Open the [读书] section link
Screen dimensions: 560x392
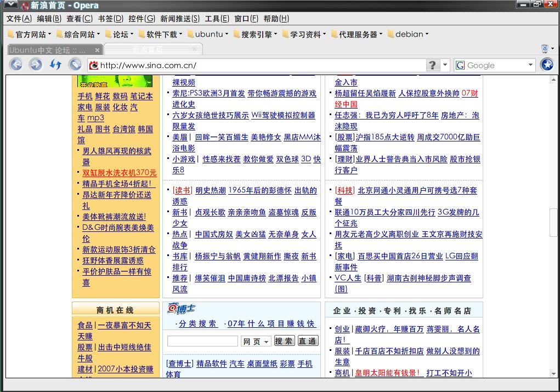click(x=183, y=191)
